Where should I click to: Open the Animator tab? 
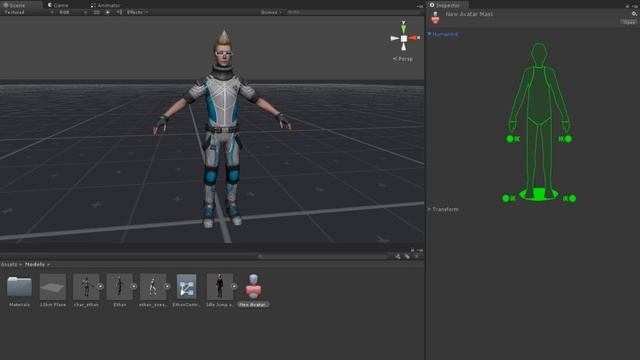point(106,5)
